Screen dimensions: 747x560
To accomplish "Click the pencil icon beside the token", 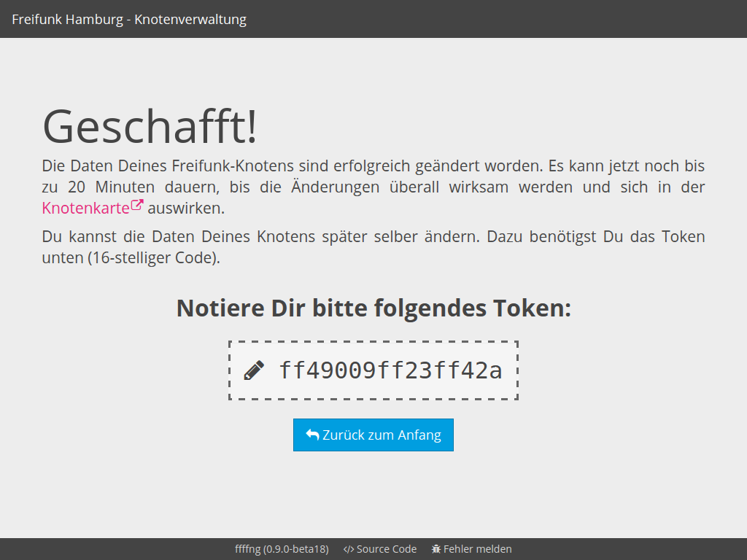I will pos(254,370).
